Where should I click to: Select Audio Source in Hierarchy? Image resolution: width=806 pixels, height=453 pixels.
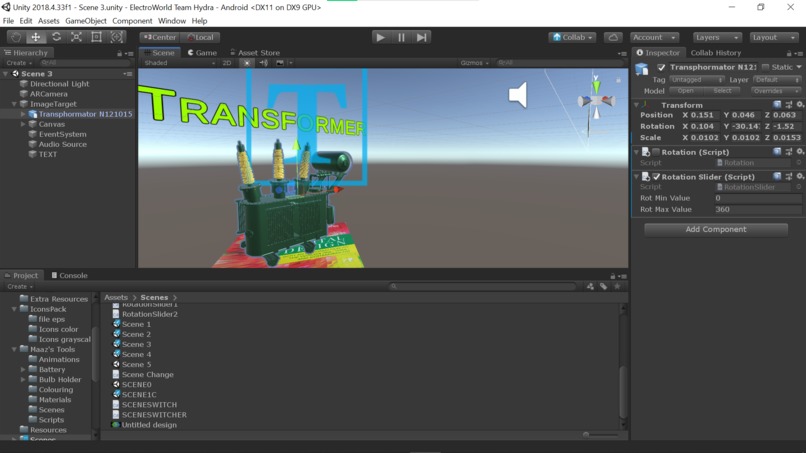coord(63,144)
